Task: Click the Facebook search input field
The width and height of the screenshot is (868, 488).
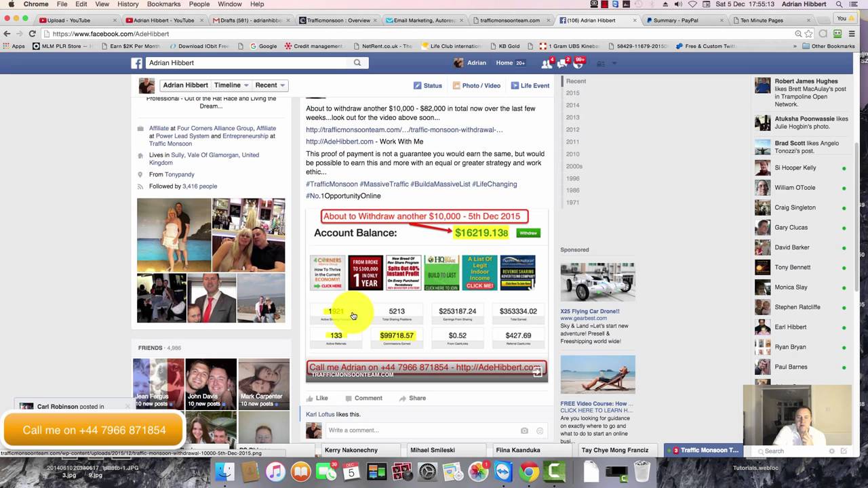Action: pos(248,62)
